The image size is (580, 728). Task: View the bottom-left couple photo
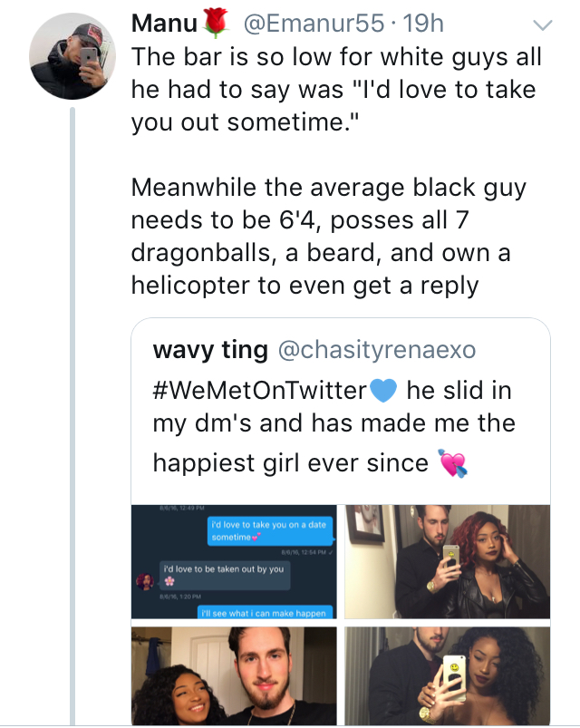[234, 678]
